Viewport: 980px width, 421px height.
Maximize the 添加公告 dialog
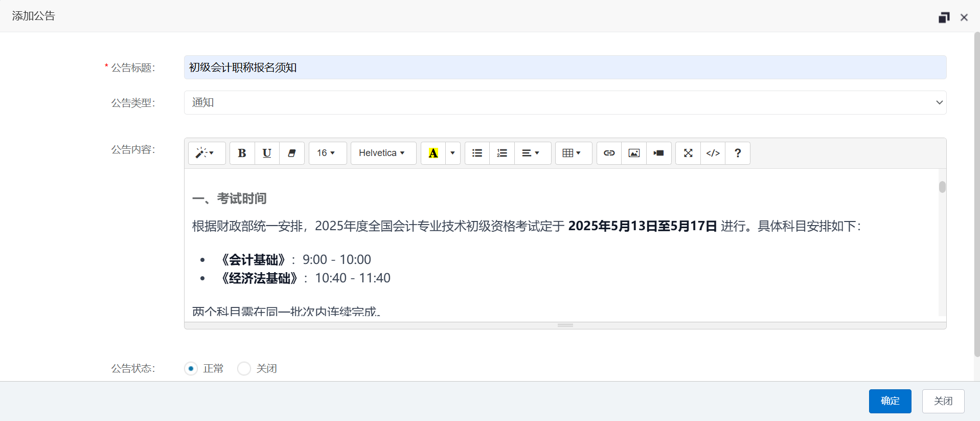(944, 17)
